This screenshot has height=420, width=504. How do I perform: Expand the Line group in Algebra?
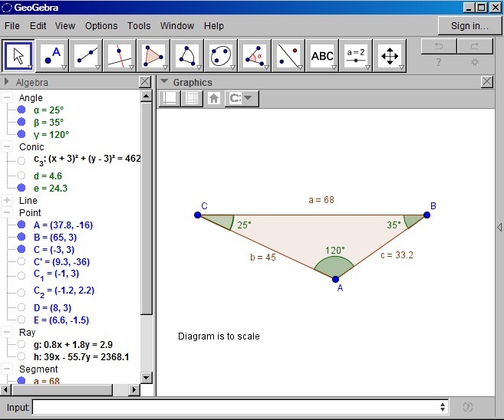pos(7,200)
